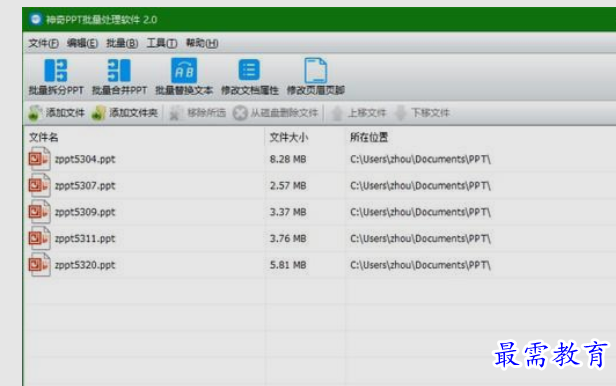Open the 编辑(E) menu
Image resolution: width=616 pixels, height=386 pixels.
pos(82,43)
